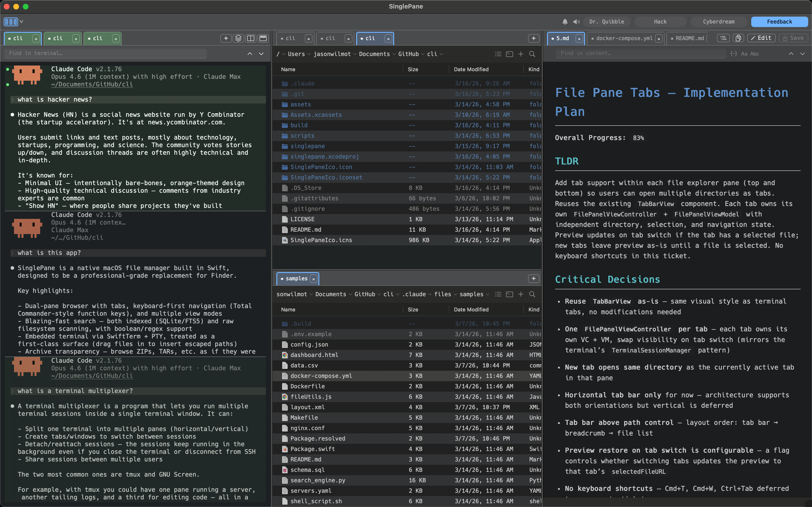
Task: Go to previous content search match
Action: [x=791, y=54]
